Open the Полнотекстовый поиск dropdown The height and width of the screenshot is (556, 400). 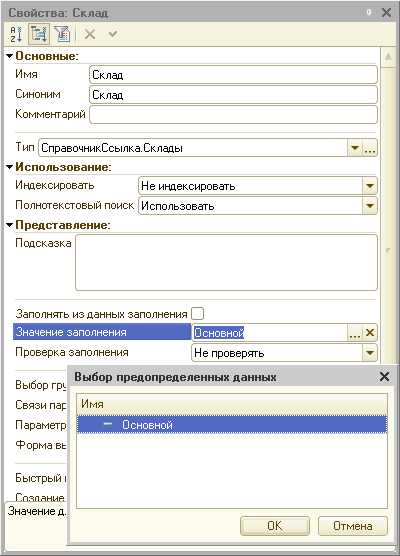point(370,206)
